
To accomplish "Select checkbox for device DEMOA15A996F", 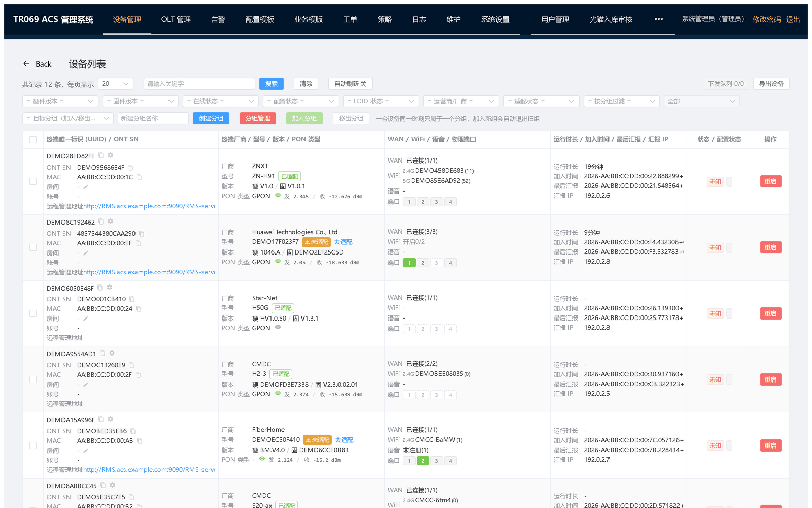I will [x=33, y=446].
